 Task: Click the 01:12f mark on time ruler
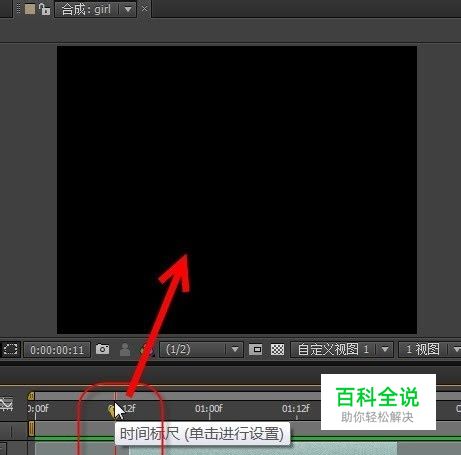(x=296, y=408)
